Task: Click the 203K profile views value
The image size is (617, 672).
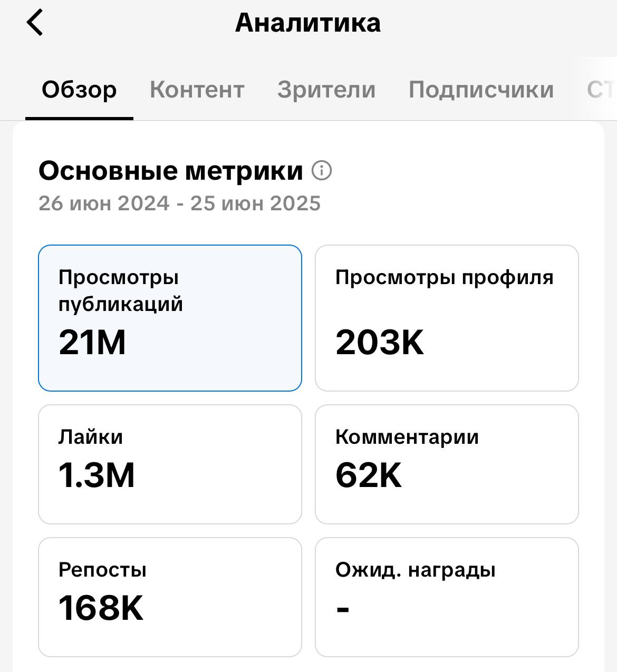Action: click(380, 342)
